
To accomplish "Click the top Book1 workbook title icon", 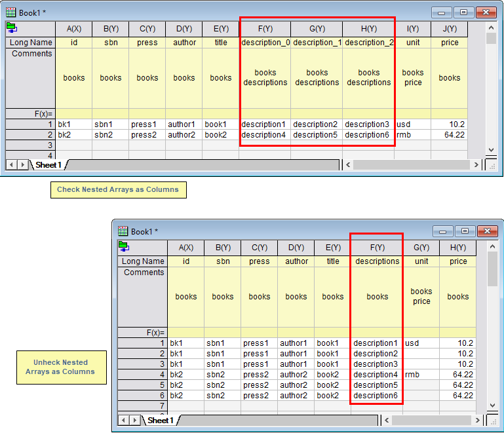I will click(x=10, y=12).
